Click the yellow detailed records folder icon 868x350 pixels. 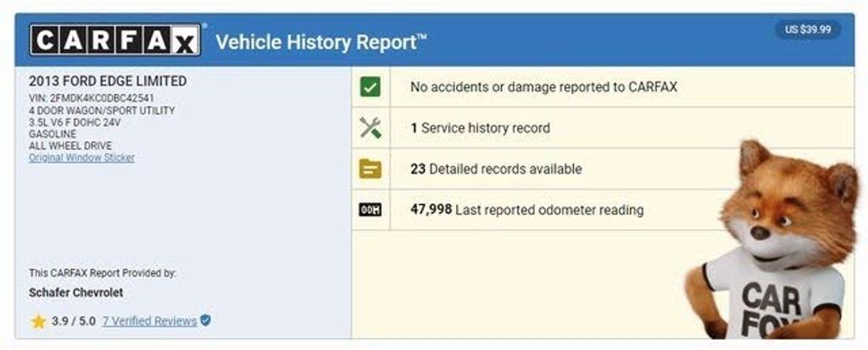[x=370, y=169]
